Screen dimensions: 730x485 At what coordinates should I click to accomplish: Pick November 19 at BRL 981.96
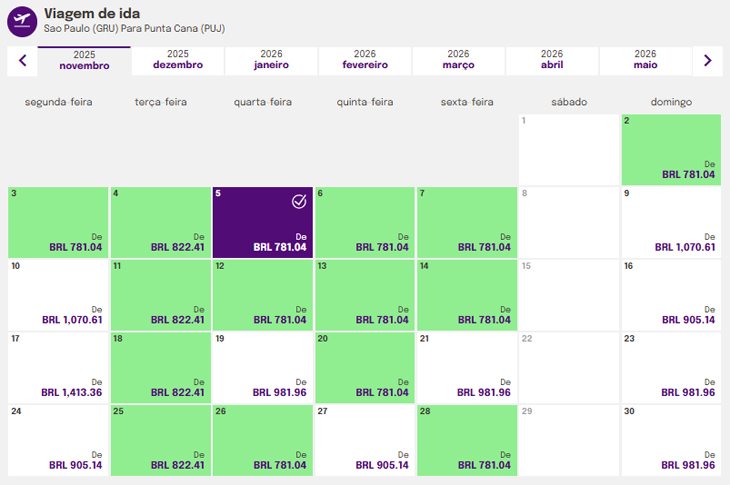pyautogui.click(x=262, y=368)
